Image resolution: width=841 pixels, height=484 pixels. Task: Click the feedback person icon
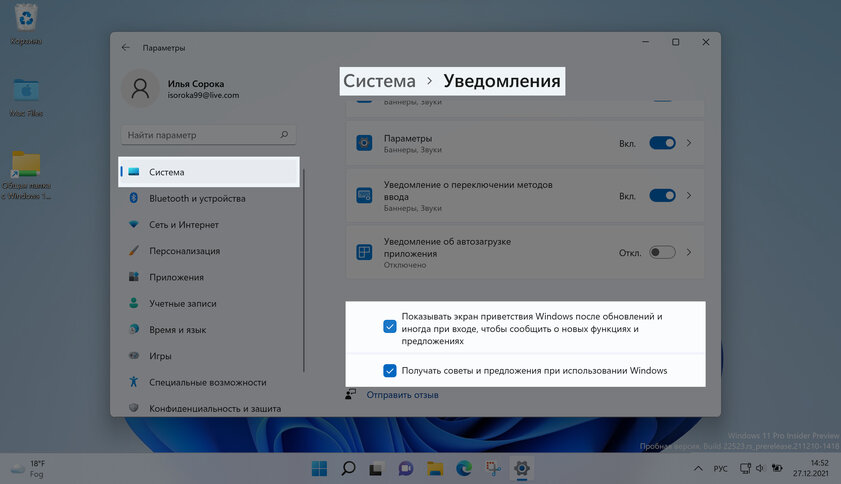pyautogui.click(x=351, y=394)
